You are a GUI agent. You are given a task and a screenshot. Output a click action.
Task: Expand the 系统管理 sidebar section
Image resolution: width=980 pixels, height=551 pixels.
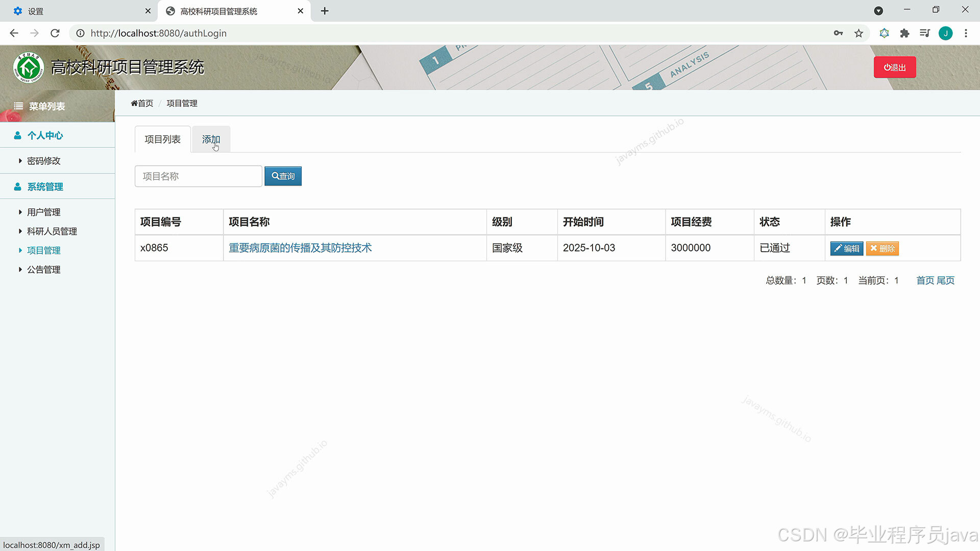pyautogui.click(x=57, y=187)
